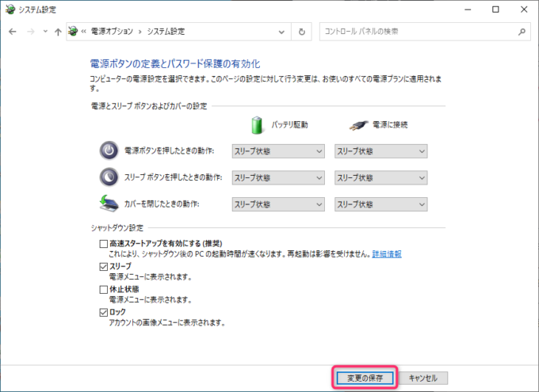
Task: Click the キャンセル button
Action: point(423,378)
